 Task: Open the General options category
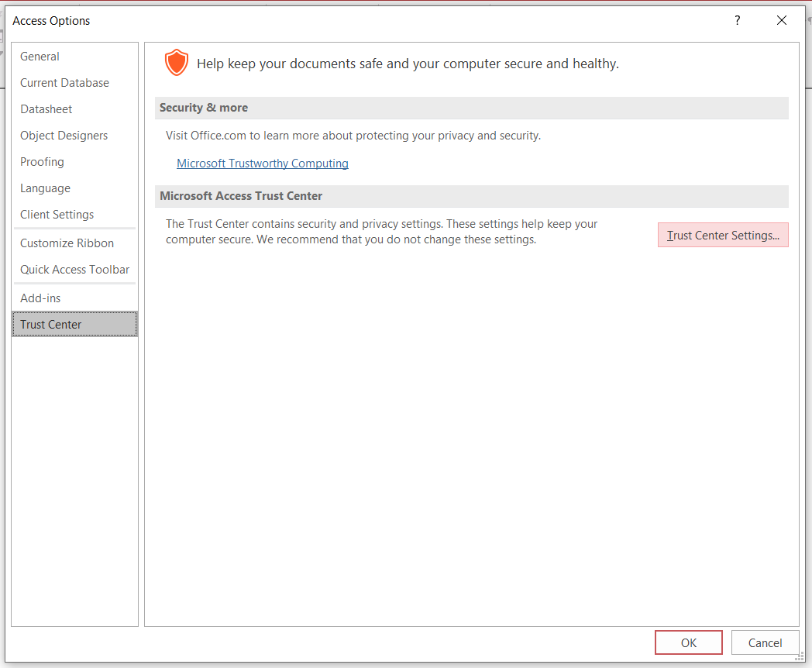pyautogui.click(x=40, y=57)
